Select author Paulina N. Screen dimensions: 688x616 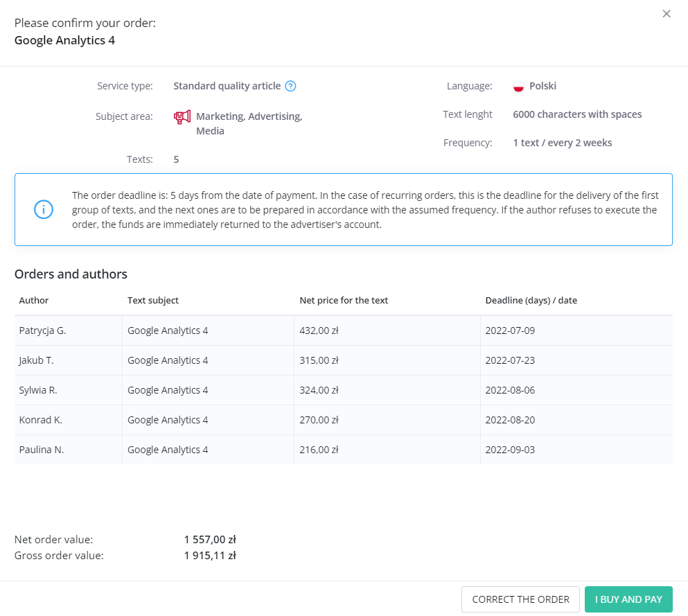pos(42,450)
